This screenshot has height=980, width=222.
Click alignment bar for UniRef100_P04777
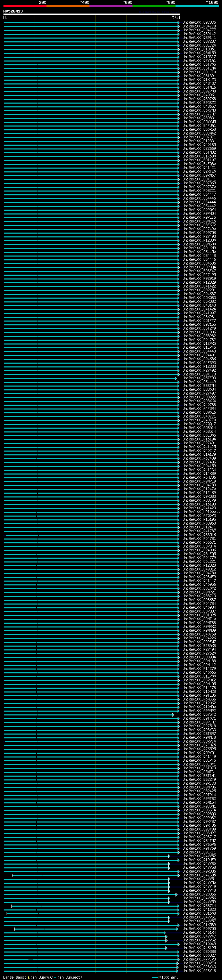[x=92, y=30]
